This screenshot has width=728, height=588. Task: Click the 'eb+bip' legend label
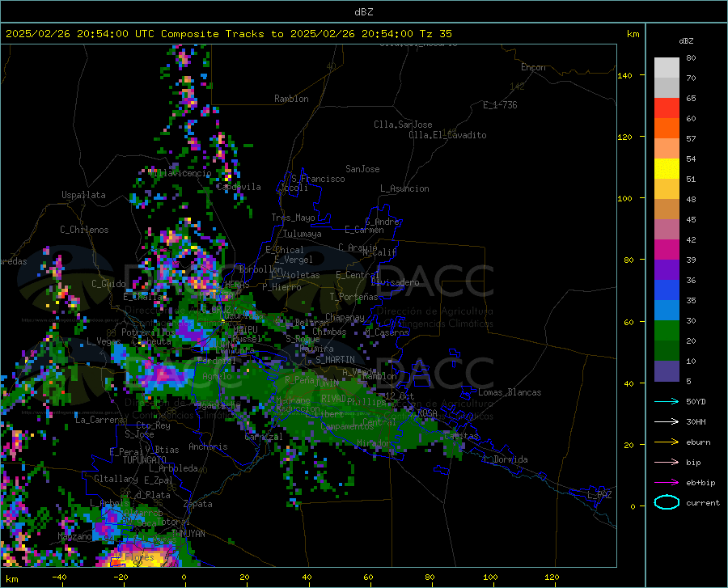700,483
